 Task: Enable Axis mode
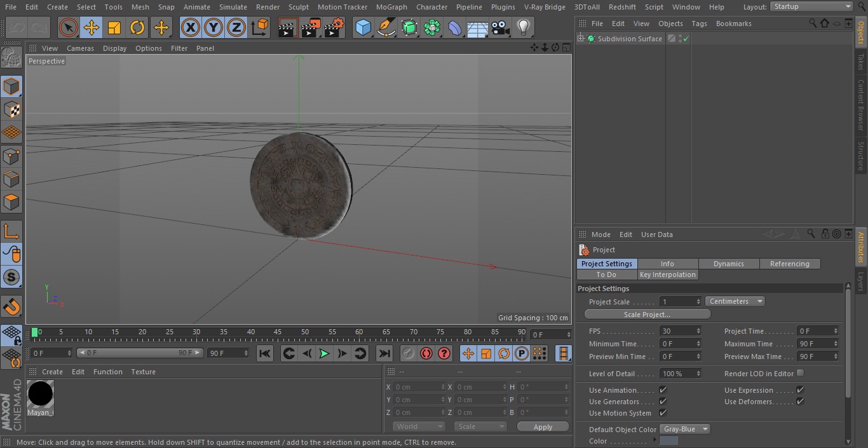point(11,231)
